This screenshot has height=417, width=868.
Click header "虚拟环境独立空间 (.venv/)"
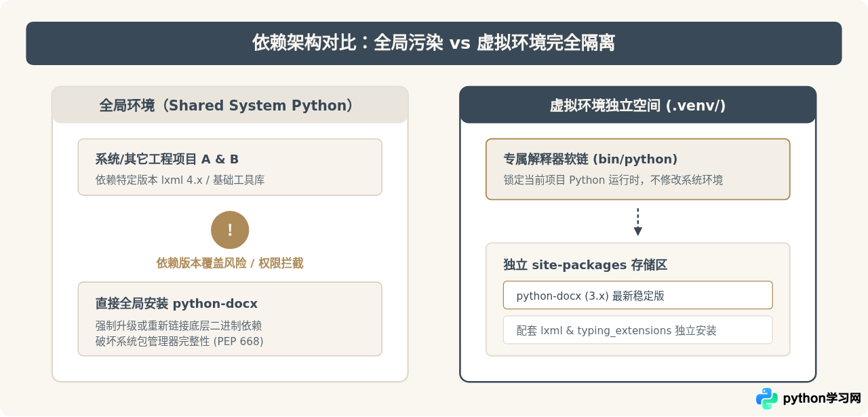point(637,105)
